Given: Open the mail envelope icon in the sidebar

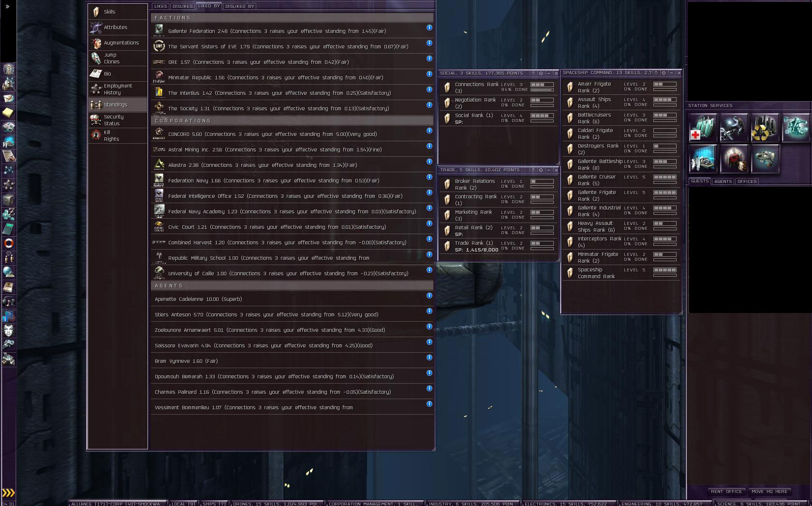Looking at the screenshot, I should coord(9,98).
